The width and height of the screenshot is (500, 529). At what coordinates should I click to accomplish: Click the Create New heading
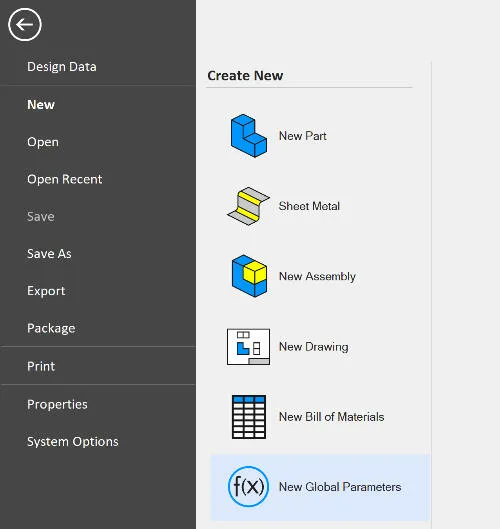click(x=245, y=76)
